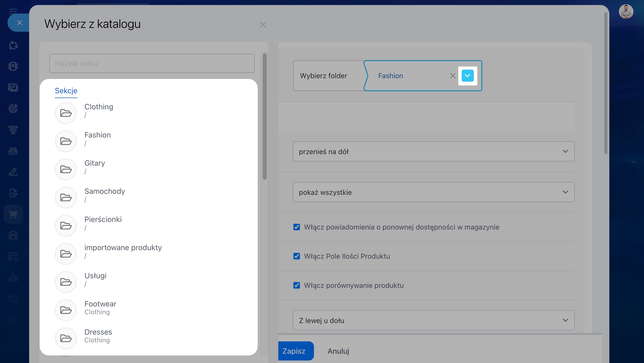Expand the pokaż wszystkie dropdown
This screenshot has width=644, height=363.
point(434,192)
